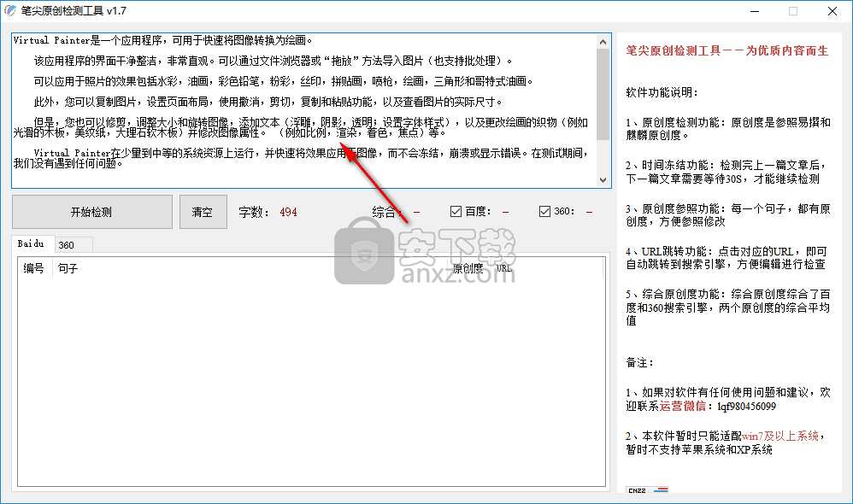Click the WeChat ID lqf980456099
The height and width of the screenshot is (504, 853).
click(x=746, y=407)
